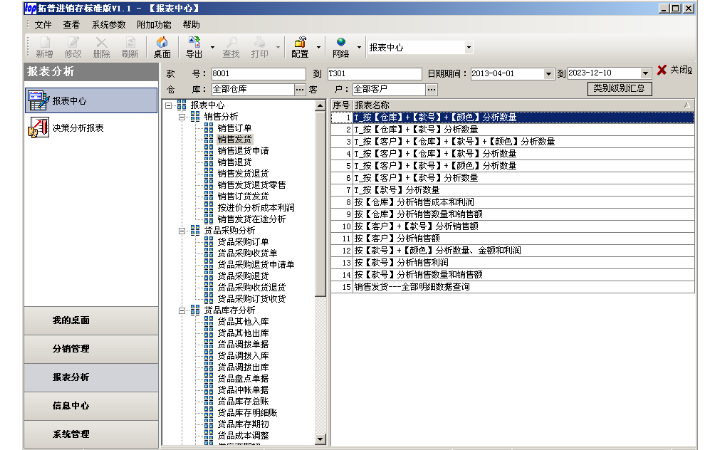This screenshot has height=450, width=720.
Task: Click the 配置 (Configure) toolbar icon
Action: [x=300, y=46]
